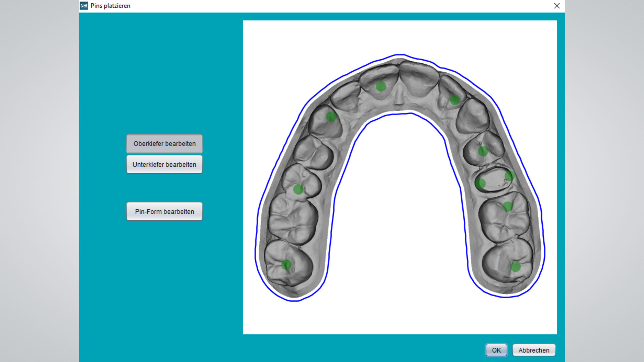Select the green pin on the upper-right canine area

[x=455, y=100]
